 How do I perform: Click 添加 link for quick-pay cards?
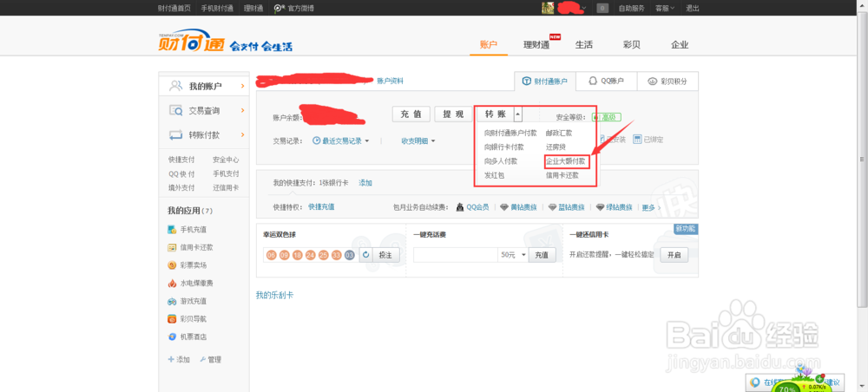click(x=365, y=182)
